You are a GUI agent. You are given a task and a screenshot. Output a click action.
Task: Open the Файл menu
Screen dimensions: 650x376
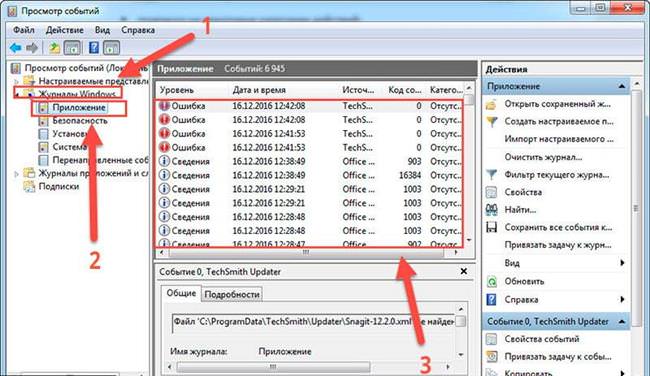24,30
